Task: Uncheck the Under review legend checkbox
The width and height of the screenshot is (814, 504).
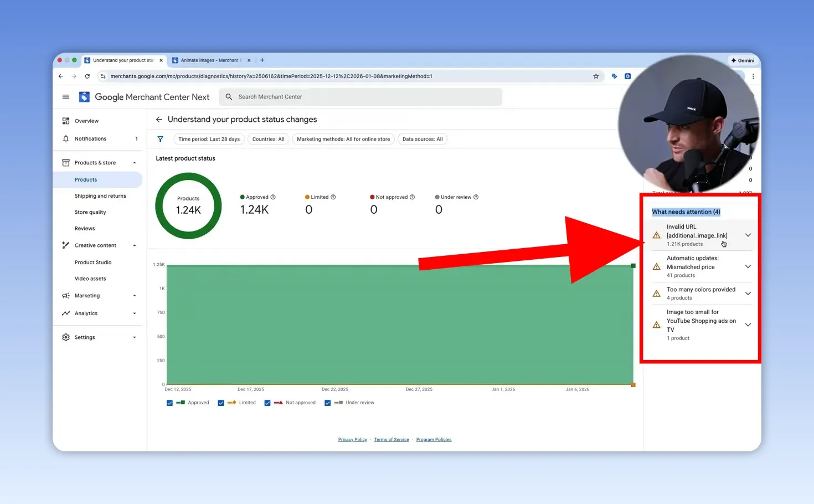Action: coord(327,403)
